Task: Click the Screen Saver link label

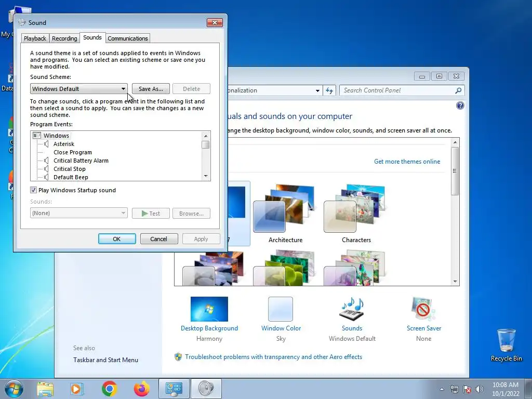Action: click(x=424, y=328)
